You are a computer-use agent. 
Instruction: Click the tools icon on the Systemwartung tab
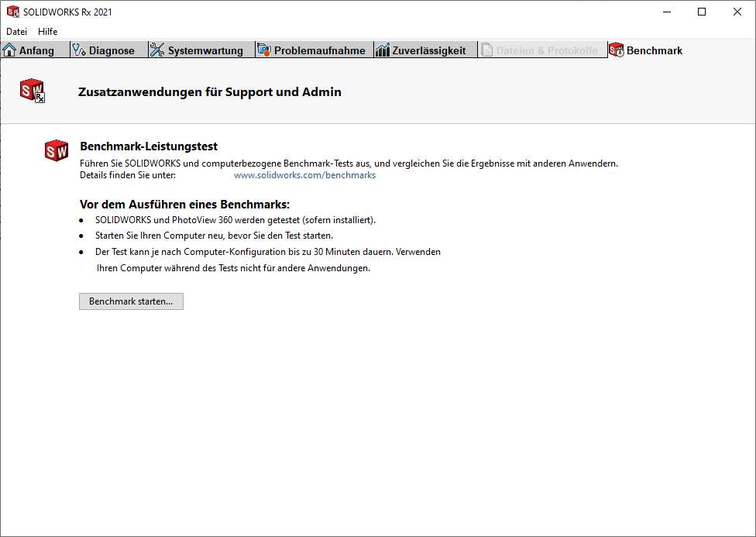pyautogui.click(x=157, y=50)
